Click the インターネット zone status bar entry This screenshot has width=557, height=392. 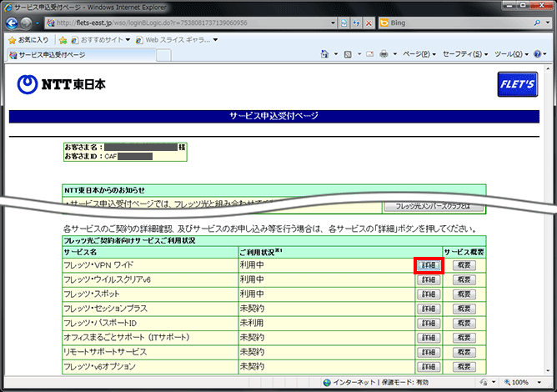pos(376,382)
